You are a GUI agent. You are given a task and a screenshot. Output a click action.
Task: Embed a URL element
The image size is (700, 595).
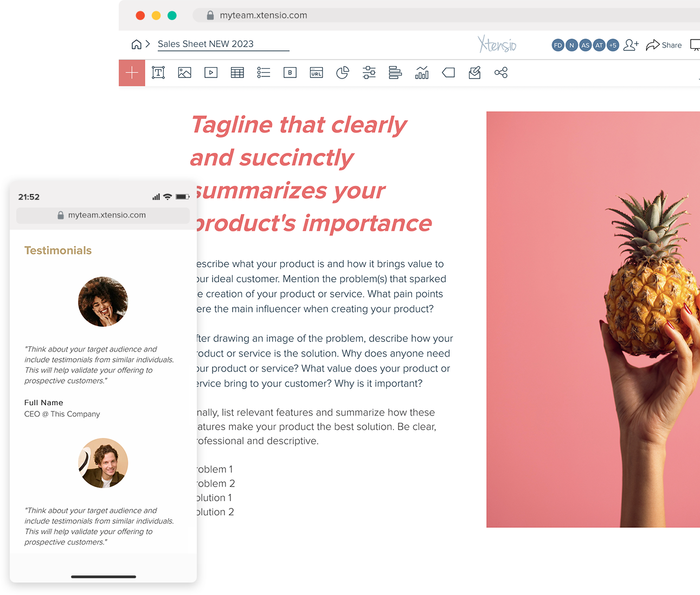[316, 72]
